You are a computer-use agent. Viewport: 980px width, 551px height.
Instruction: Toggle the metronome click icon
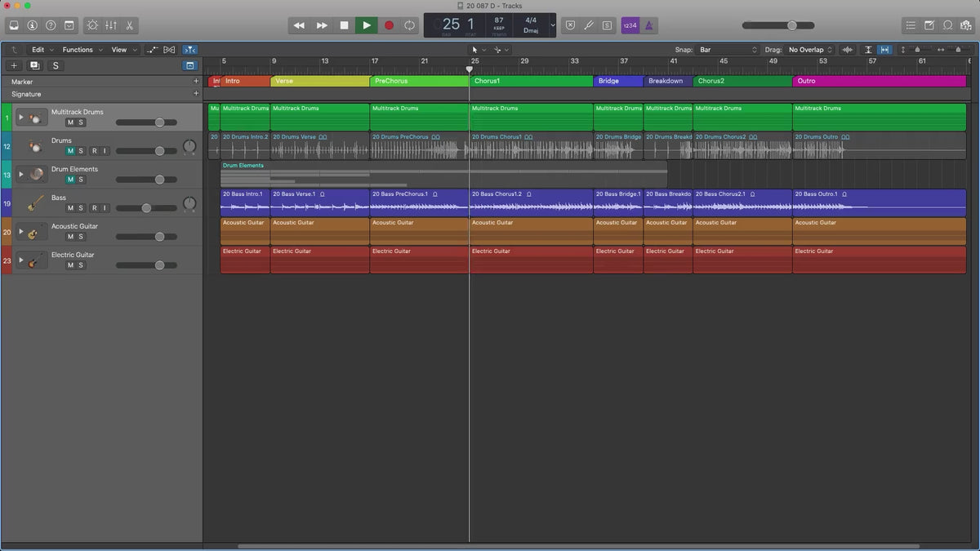tap(649, 25)
